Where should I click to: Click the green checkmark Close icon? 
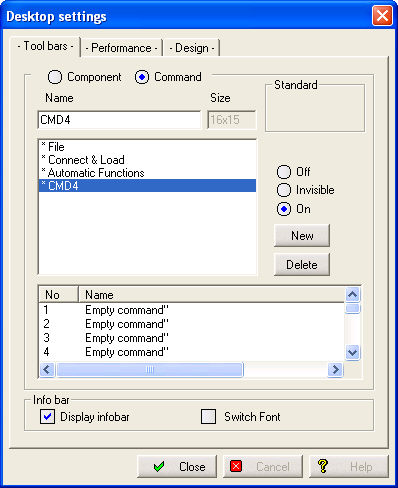159,467
